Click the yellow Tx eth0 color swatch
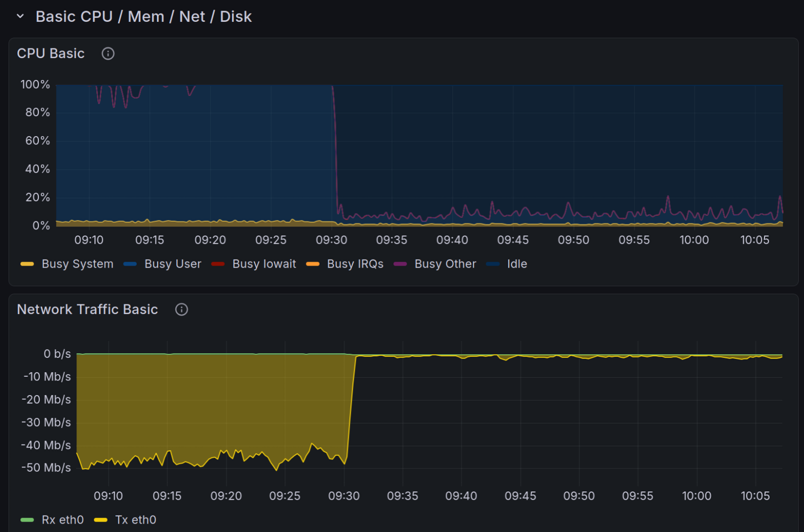804x532 pixels. (101, 520)
